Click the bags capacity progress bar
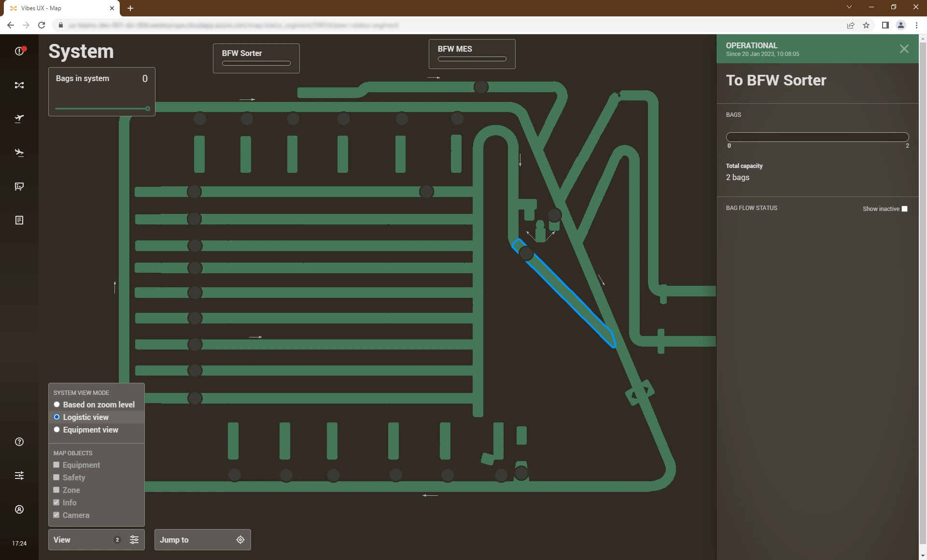 click(817, 137)
